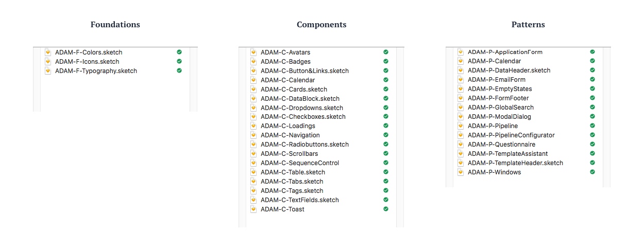Click the ADAM-F-Typography.sketch file icon
Viewport: 644px width, 250px height.
48,71
